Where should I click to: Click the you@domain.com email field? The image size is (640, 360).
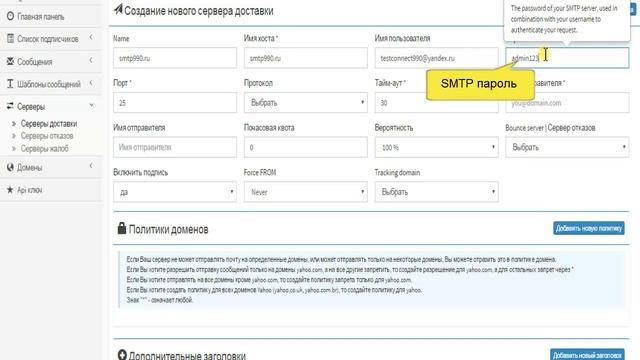(567, 102)
